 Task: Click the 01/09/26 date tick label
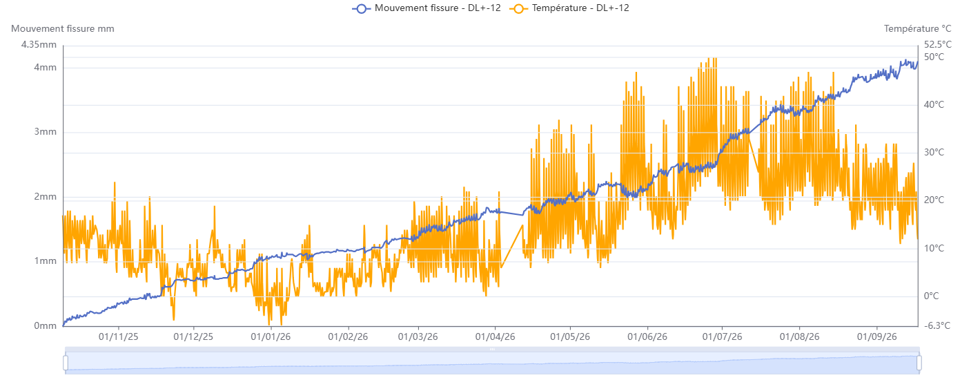(876, 337)
